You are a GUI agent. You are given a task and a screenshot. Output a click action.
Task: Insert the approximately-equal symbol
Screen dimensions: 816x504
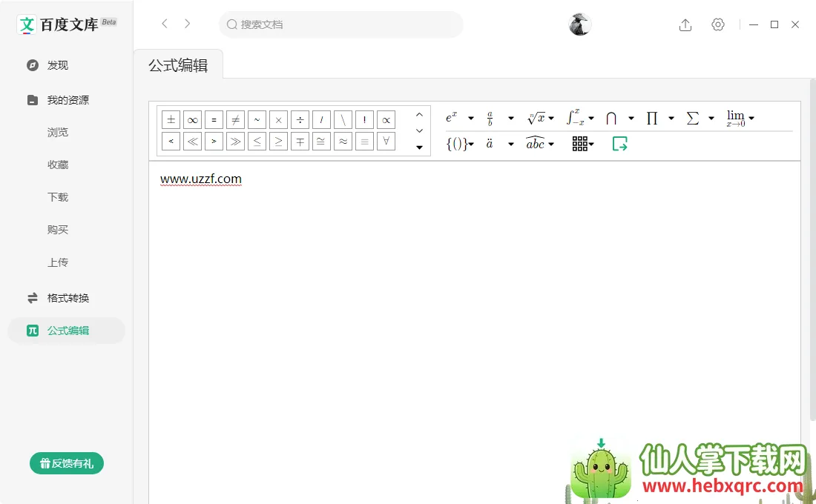(x=343, y=141)
